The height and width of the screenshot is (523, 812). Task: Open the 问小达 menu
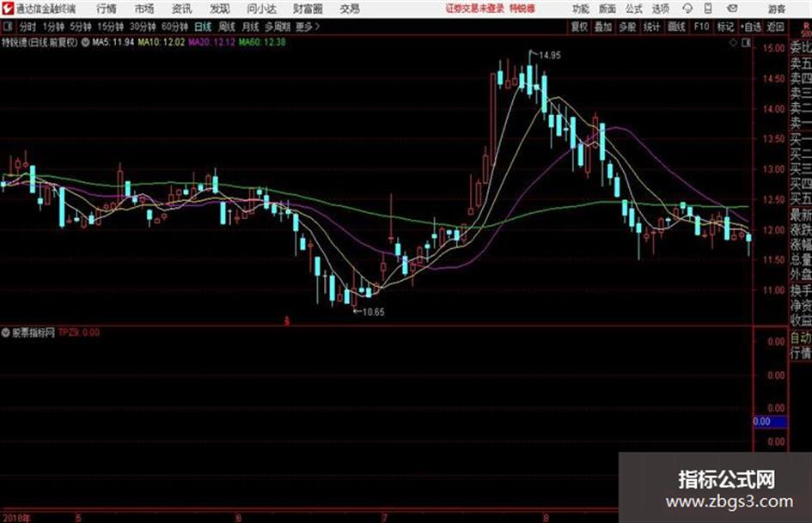click(261, 9)
